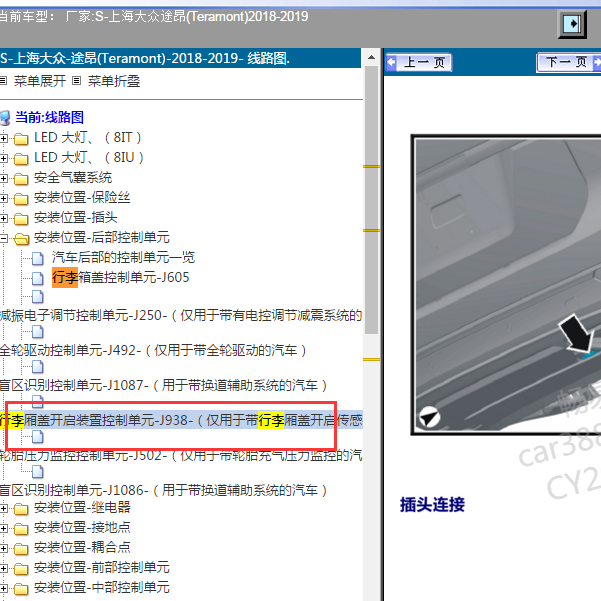601x601 pixels.
Task: Expand the 安装位置-接地点 node
Action: (x=3, y=529)
